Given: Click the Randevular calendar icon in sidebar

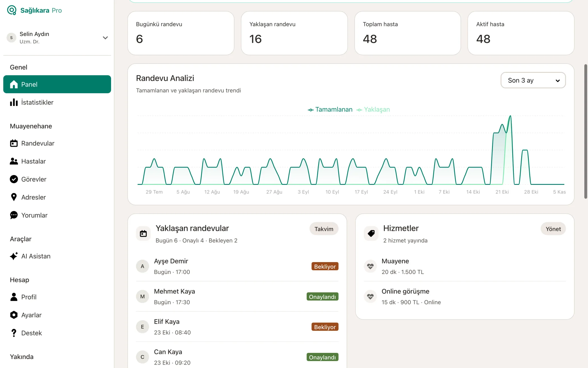Looking at the screenshot, I should coord(14,143).
